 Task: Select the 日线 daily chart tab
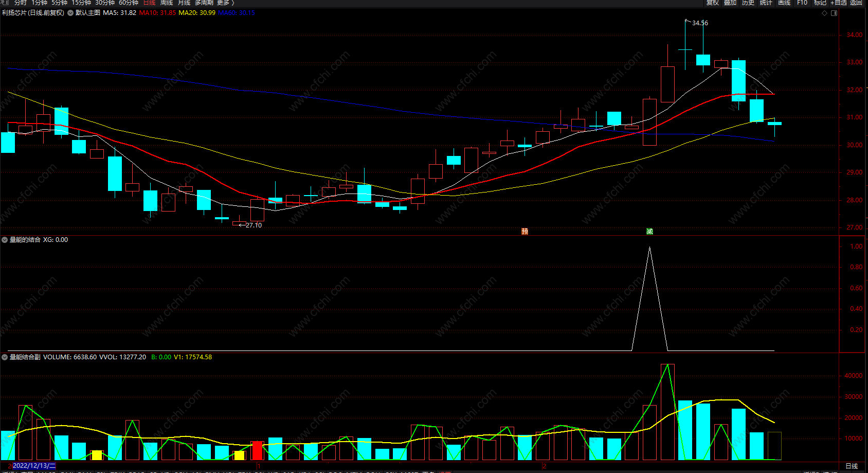coord(149,3)
